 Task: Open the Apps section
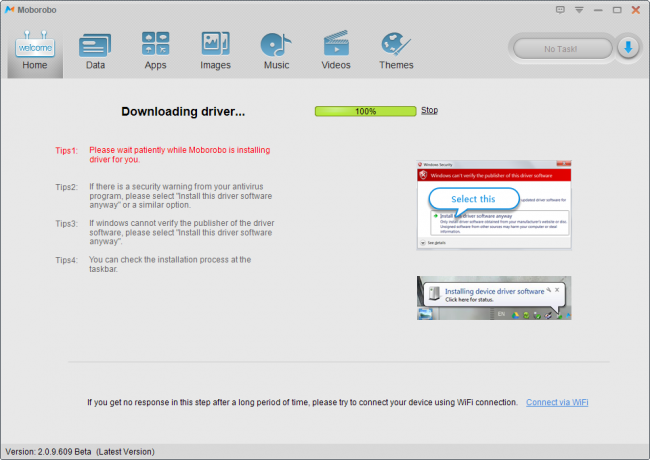click(x=155, y=51)
